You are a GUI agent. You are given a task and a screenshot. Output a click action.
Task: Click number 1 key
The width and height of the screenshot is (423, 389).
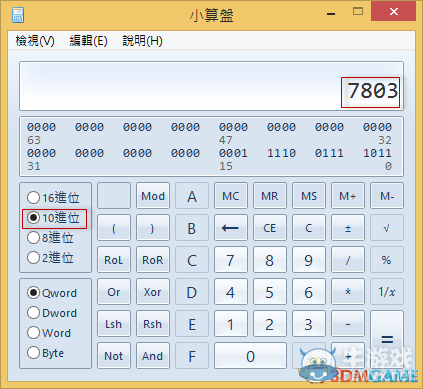[x=231, y=324]
